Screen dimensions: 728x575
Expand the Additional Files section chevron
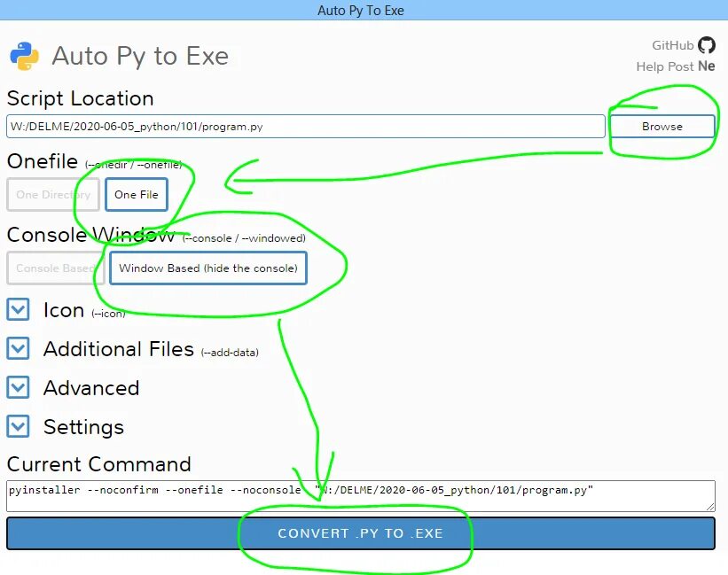point(18,348)
